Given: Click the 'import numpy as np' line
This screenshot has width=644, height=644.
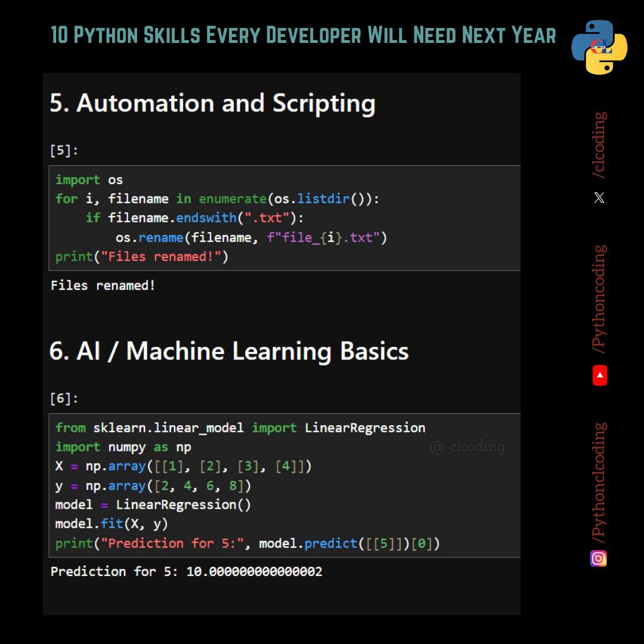Looking at the screenshot, I should pos(123,447).
